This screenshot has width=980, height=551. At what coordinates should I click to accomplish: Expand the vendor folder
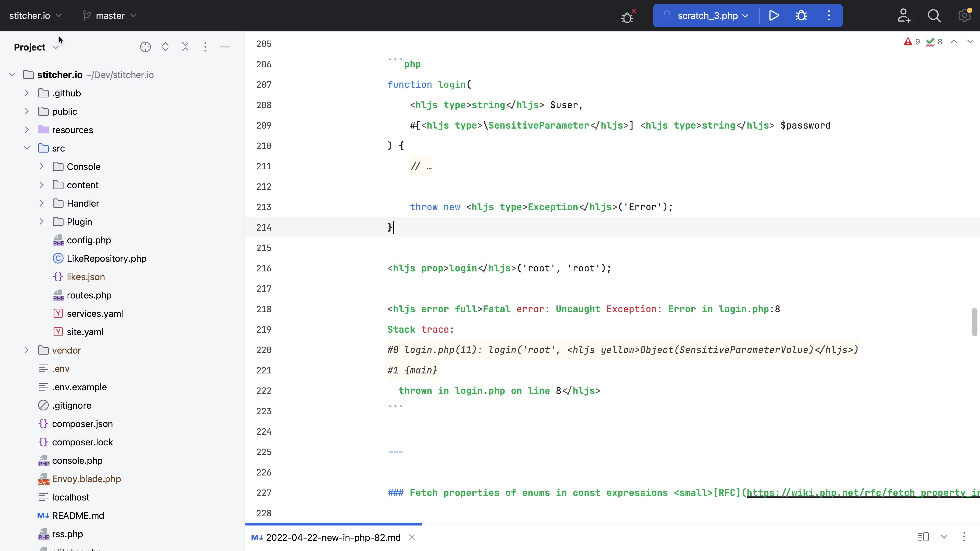coord(26,350)
